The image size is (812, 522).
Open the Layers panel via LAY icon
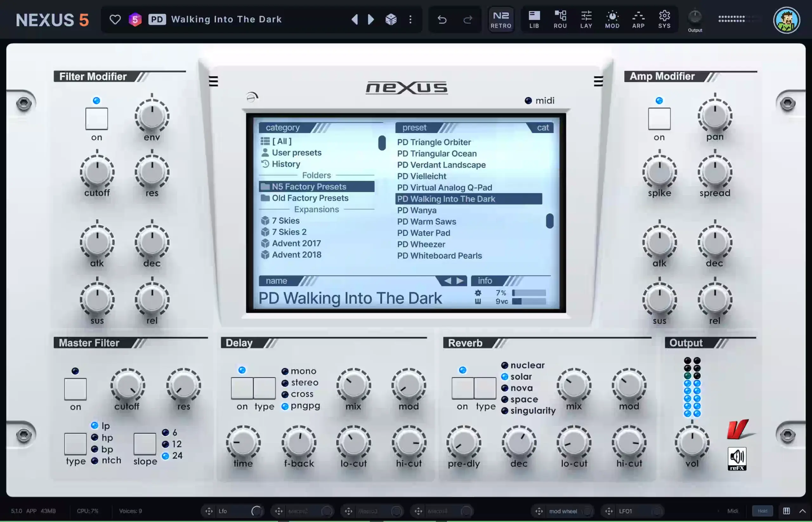[x=586, y=19]
